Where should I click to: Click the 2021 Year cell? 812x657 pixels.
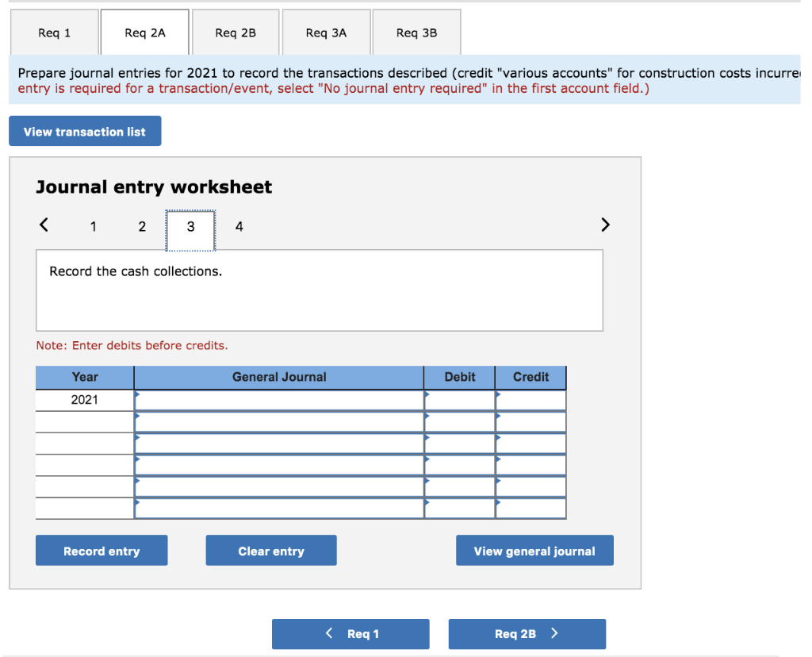tap(84, 399)
